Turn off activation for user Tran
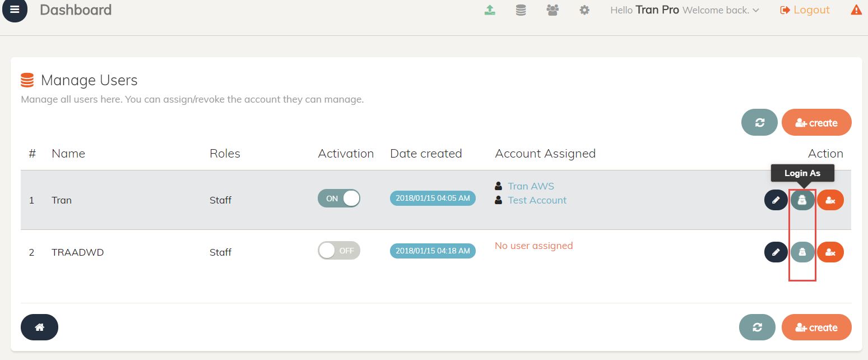868x360 pixels. click(x=338, y=199)
